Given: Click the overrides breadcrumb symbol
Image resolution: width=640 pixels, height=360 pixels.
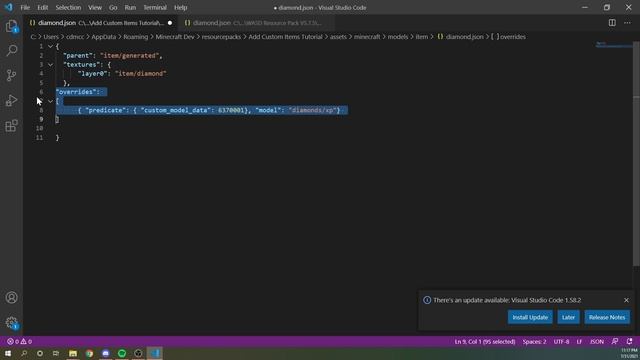Looking at the screenshot, I should [x=508, y=37].
